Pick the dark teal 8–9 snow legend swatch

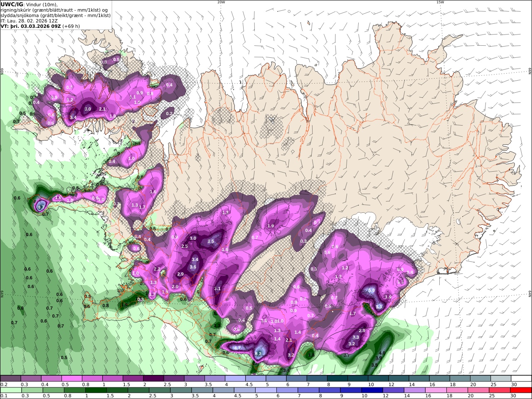tap(337, 378)
